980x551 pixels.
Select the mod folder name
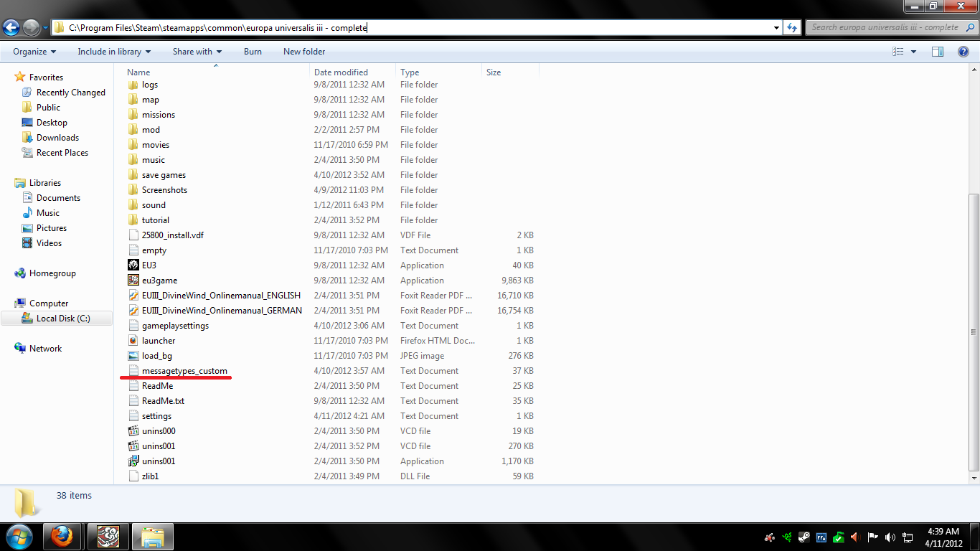pyautogui.click(x=151, y=130)
